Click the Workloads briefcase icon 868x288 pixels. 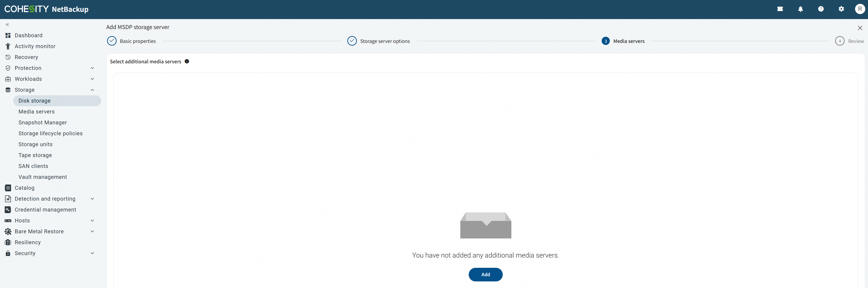8,79
